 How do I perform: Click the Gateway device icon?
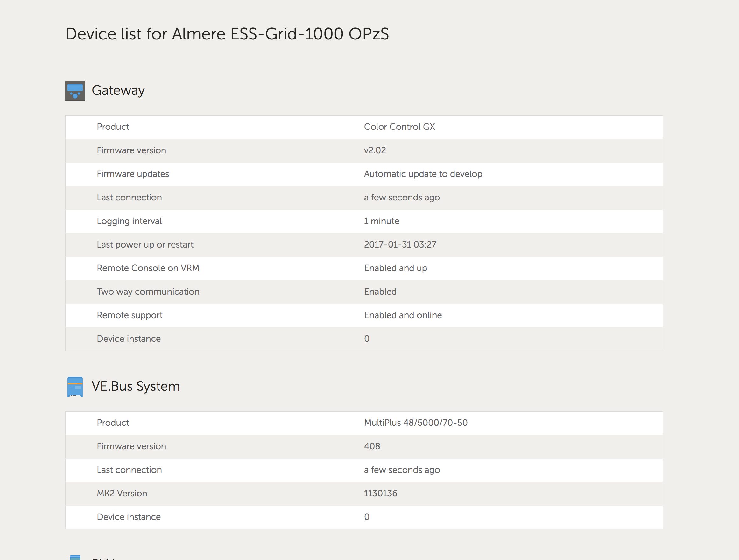click(x=75, y=91)
